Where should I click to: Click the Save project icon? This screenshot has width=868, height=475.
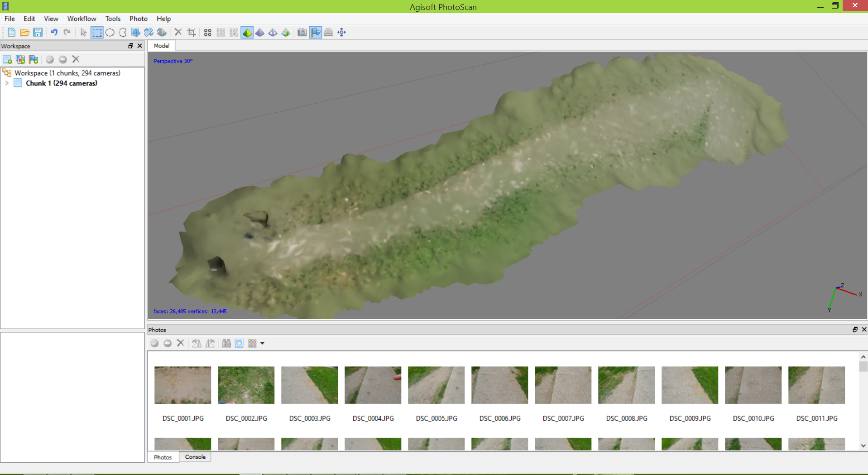pos(38,33)
